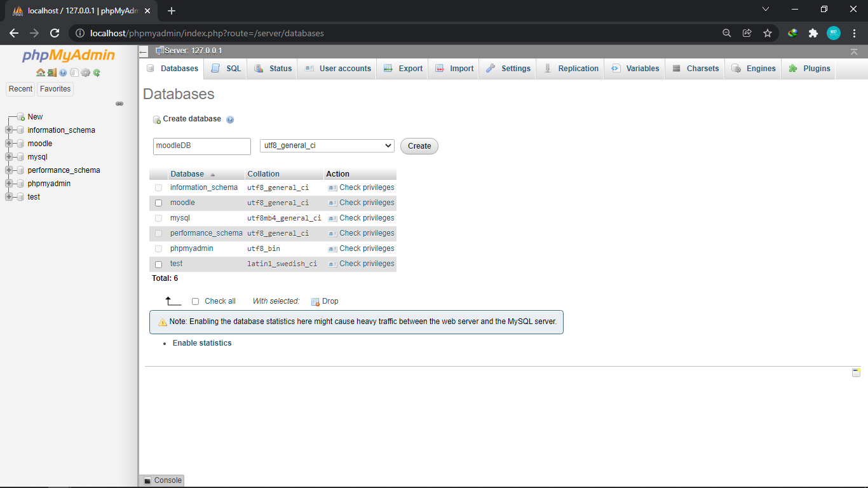The width and height of the screenshot is (868, 488).
Task: Go to phpMyAdmin home via the house icon
Action: 41,72
